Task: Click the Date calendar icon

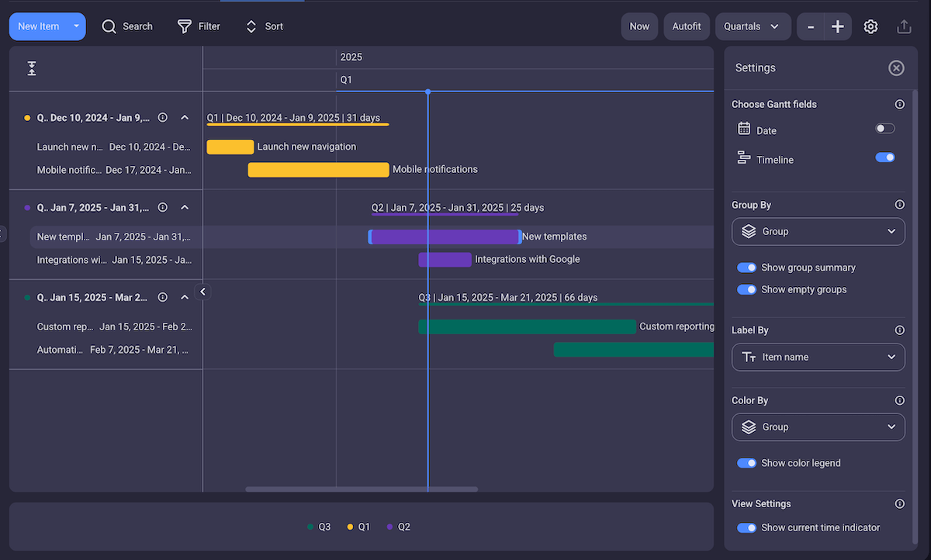Action: pos(744,129)
